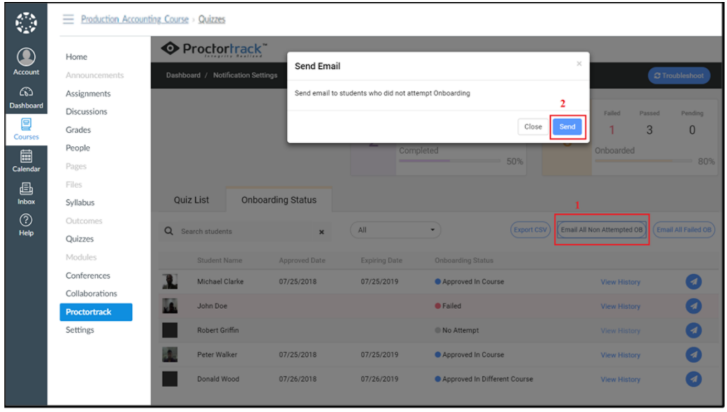Click the Send button in the dialog
The image size is (727, 412).
click(x=567, y=127)
